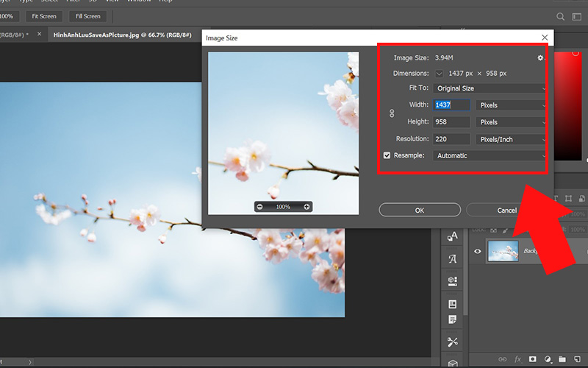Click the cherry blossom preview in Image Size dialog
The image size is (588, 368).
[x=283, y=133]
